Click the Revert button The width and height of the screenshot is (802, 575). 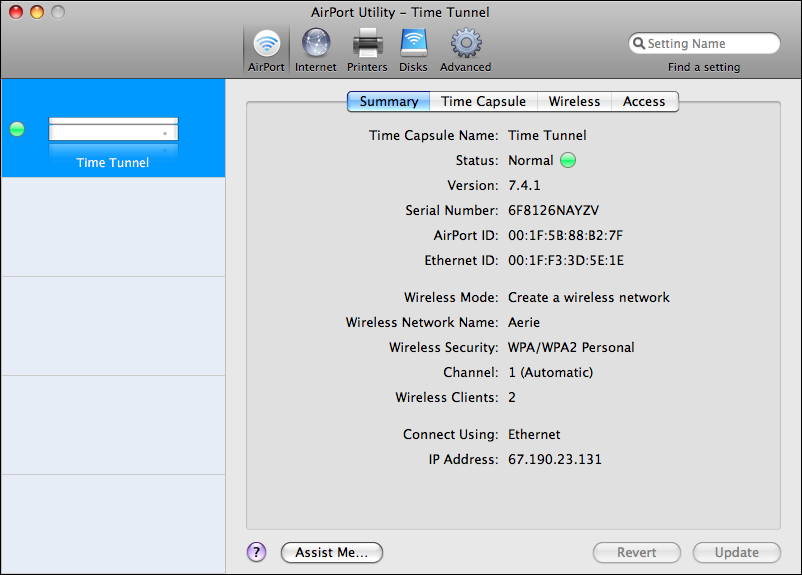(x=636, y=552)
